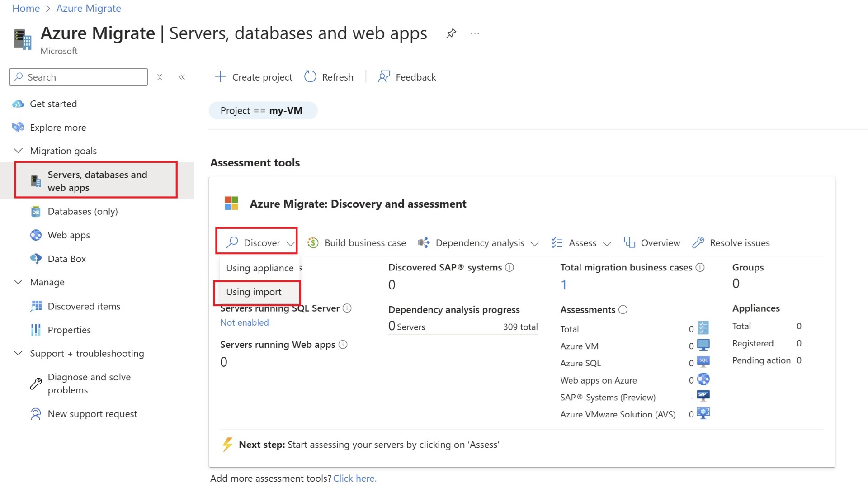Click the Total assessments checklist icon

pyautogui.click(x=703, y=327)
